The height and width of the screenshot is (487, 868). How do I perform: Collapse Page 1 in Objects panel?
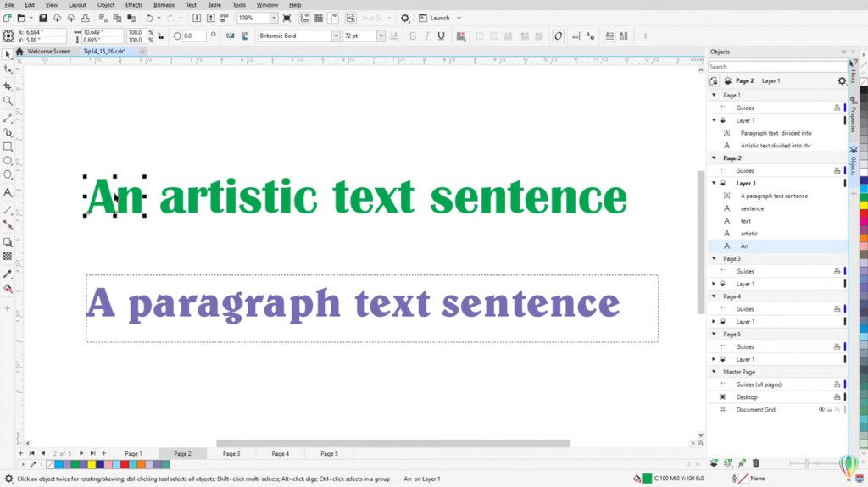714,95
